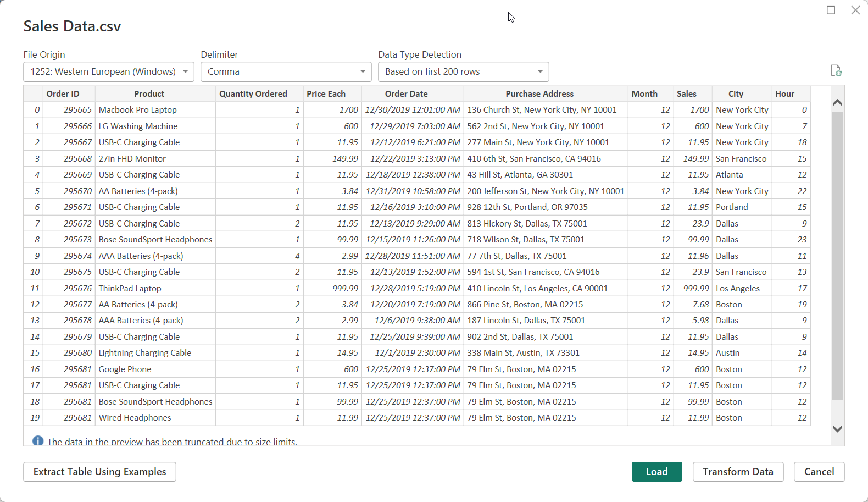
Task: Close the Sales Data.csv dialog
Action: [855, 10]
